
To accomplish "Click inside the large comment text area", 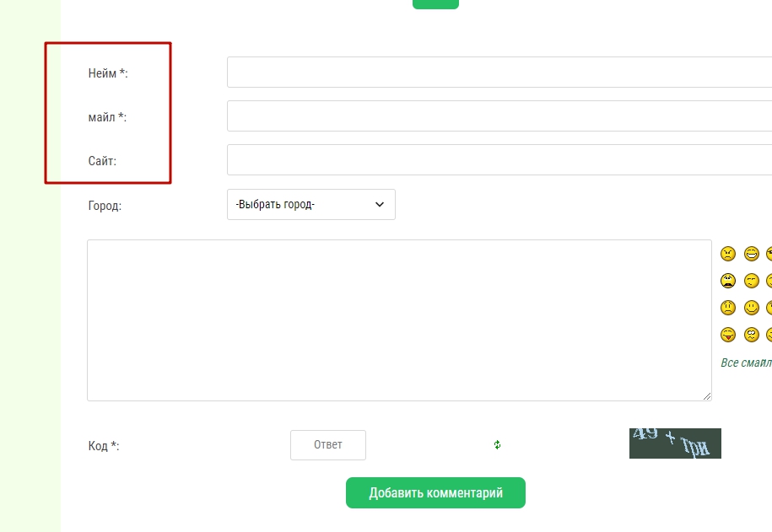I will pyautogui.click(x=398, y=320).
